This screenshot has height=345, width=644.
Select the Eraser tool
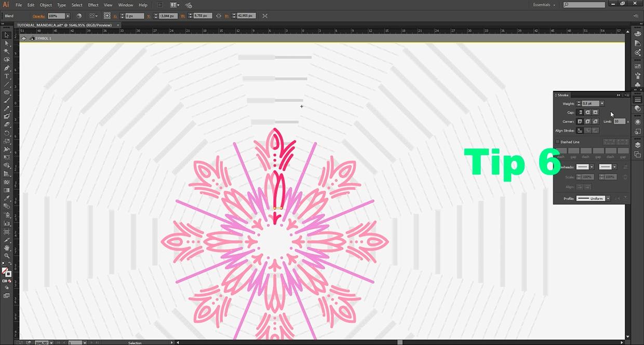[6, 123]
